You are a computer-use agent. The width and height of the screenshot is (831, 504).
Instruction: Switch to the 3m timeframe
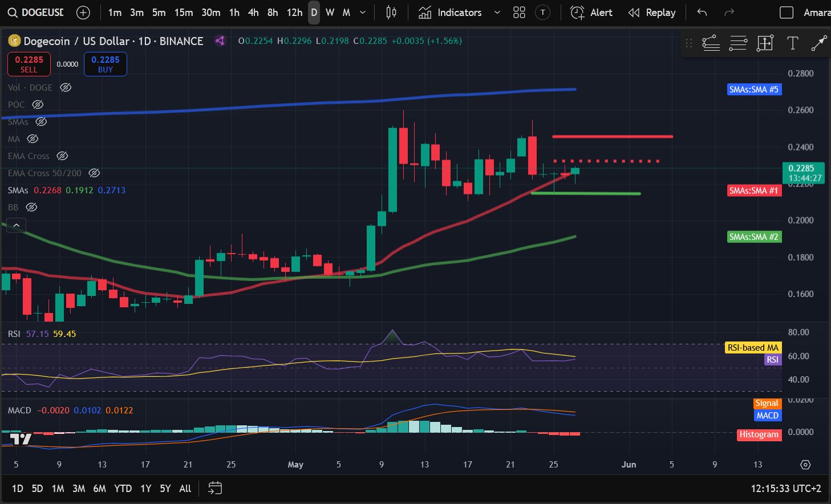point(137,13)
